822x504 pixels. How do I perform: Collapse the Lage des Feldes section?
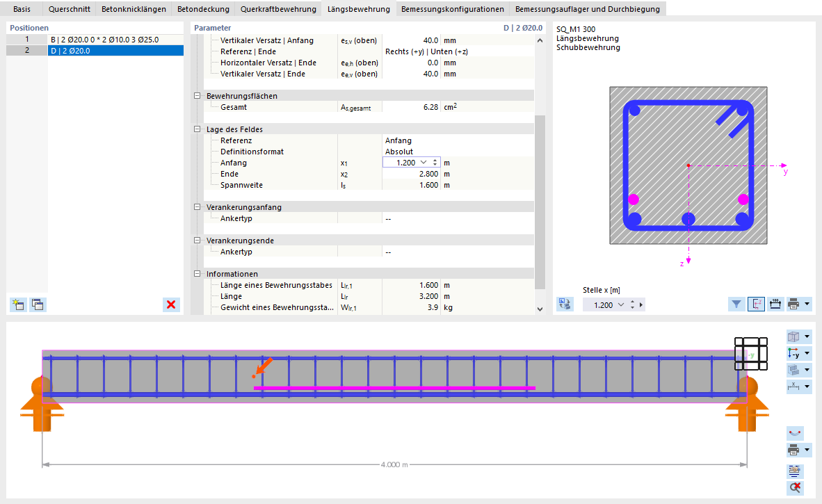[x=197, y=129]
